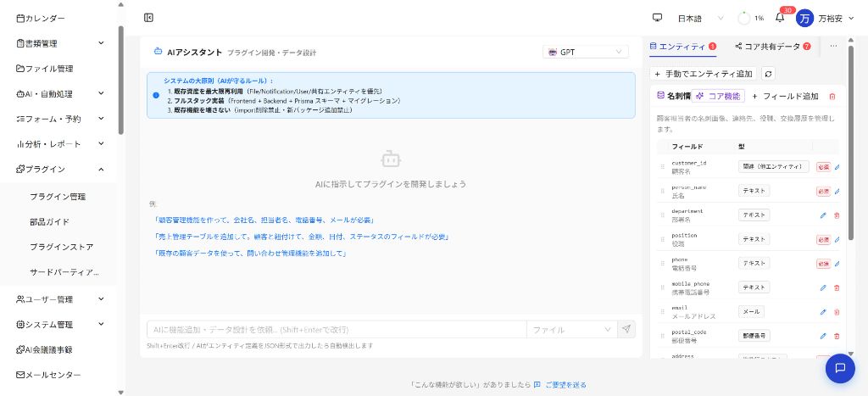The image size is (868, 396).
Task: Open the floating chat bubble button
Action: click(840, 368)
